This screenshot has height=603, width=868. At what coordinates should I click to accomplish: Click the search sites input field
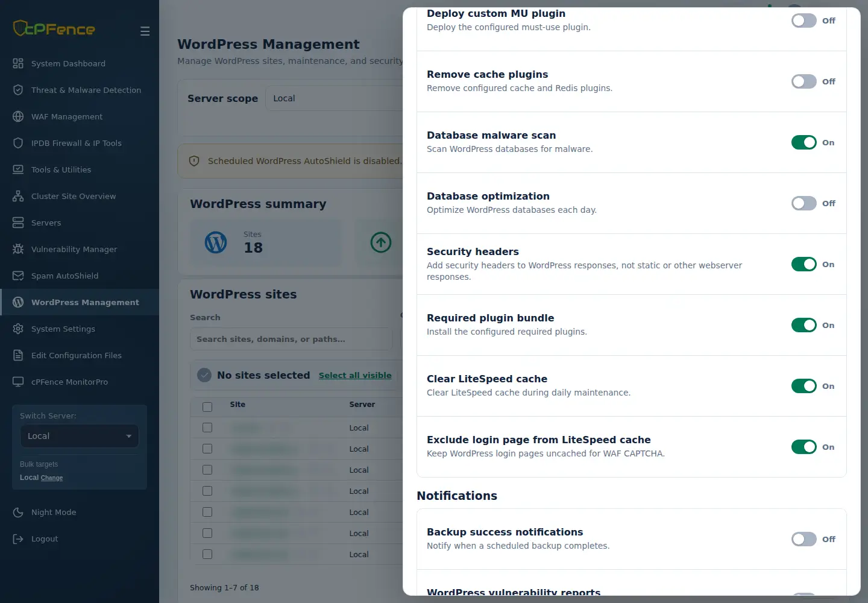point(291,339)
